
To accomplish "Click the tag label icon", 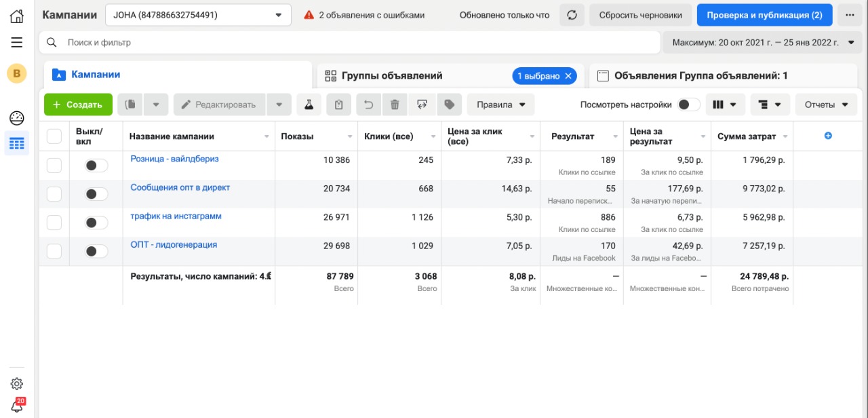I will click(448, 104).
